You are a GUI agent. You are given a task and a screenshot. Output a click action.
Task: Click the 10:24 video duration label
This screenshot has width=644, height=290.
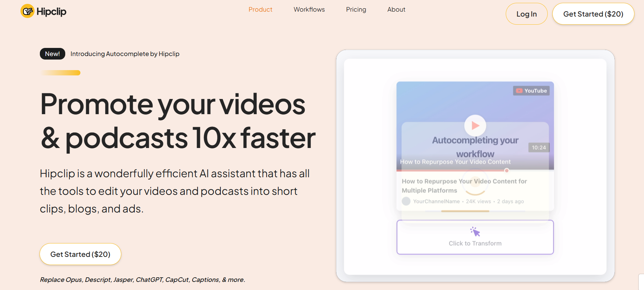pyautogui.click(x=539, y=147)
